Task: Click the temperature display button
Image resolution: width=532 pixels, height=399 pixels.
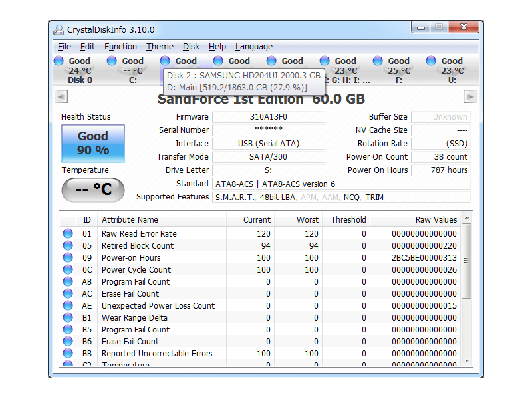Action: point(93,190)
